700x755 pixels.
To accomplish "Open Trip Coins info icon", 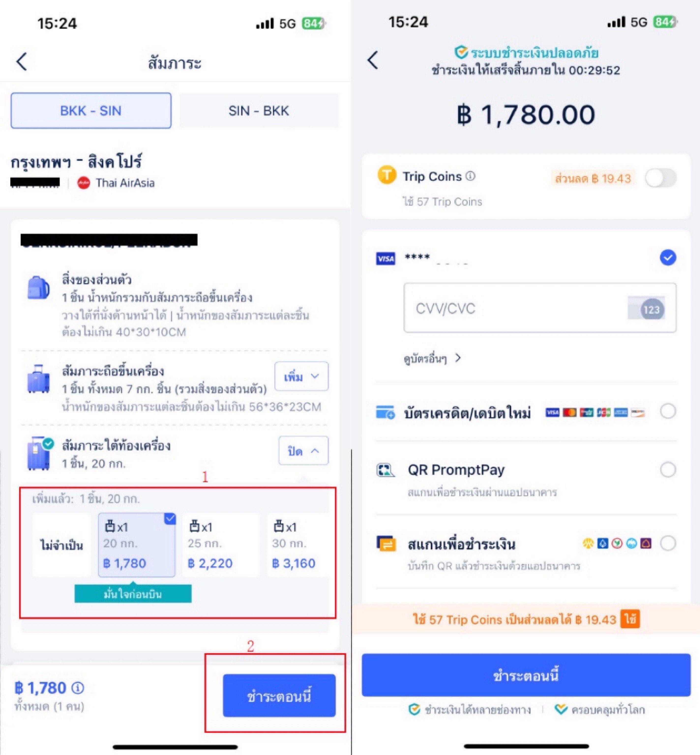I will tap(470, 176).
